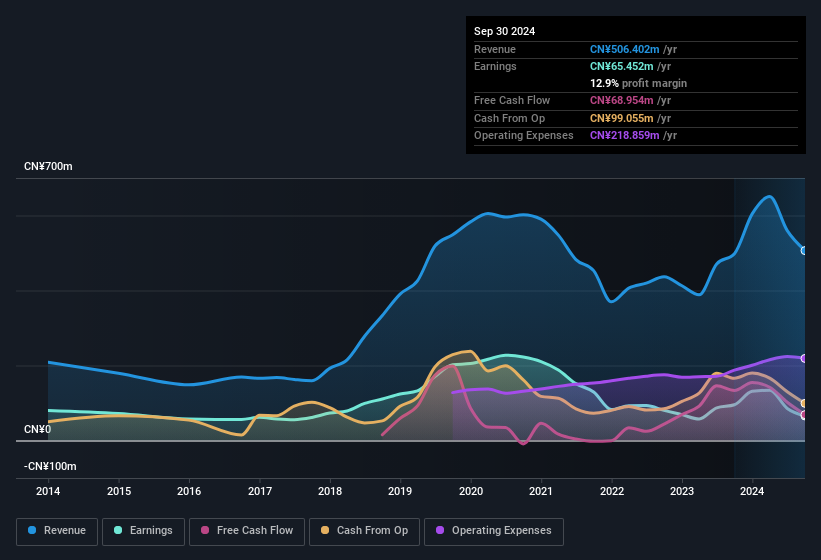Image resolution: width=821 pixels, height=560 pixels.
Task: Toggle the Cash From Op legend button
Action: pos(364,532)
